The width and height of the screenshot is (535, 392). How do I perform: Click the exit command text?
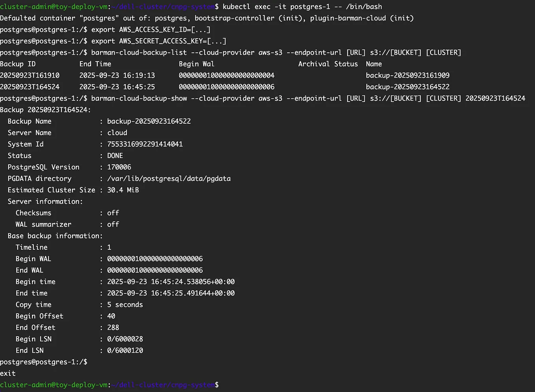(x=7, y=373)
